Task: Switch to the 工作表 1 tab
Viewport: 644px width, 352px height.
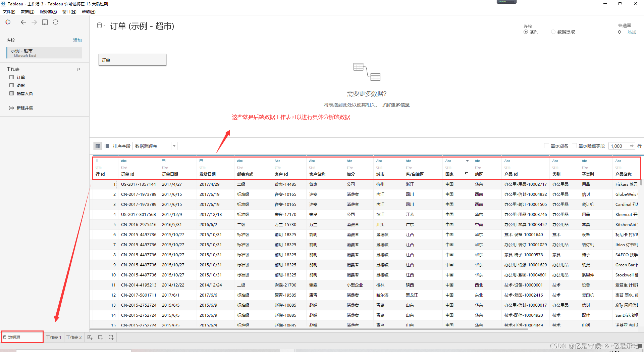Action: tap(54, 337)
